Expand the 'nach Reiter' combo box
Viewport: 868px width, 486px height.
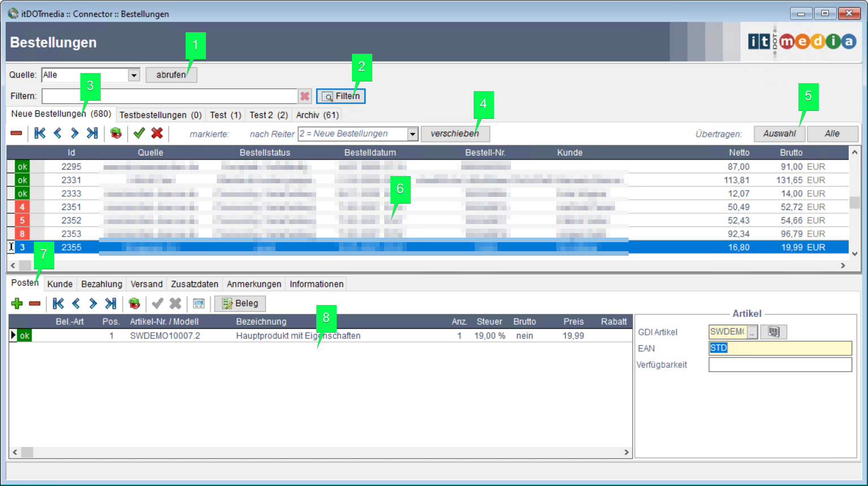click(x=412, y=134)
